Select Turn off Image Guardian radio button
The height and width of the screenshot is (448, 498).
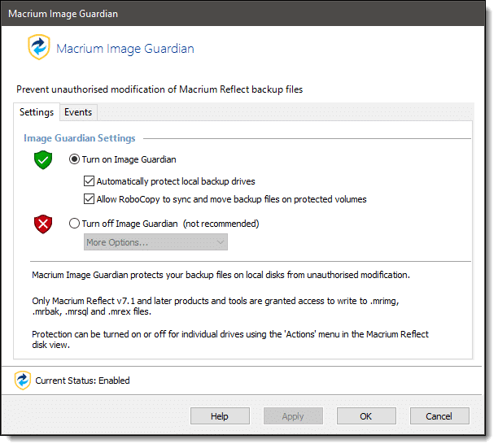tap(74, 224)
